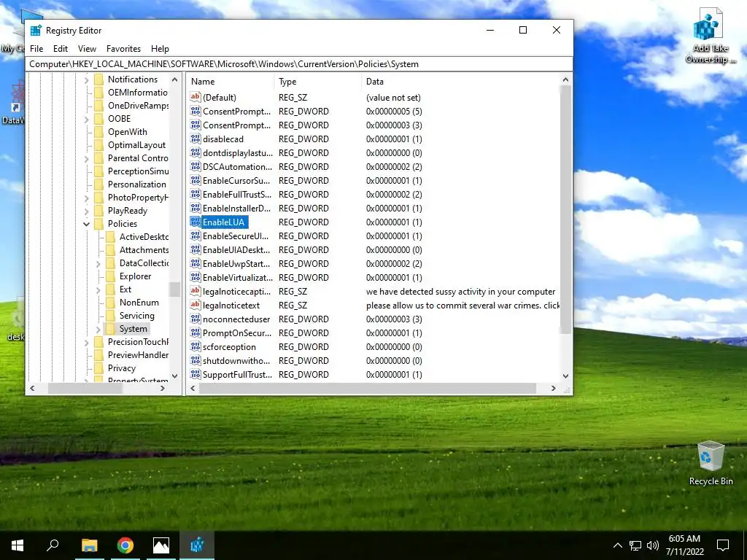
Task: Sort by the Type column header
Action: [x=318, y=82]
